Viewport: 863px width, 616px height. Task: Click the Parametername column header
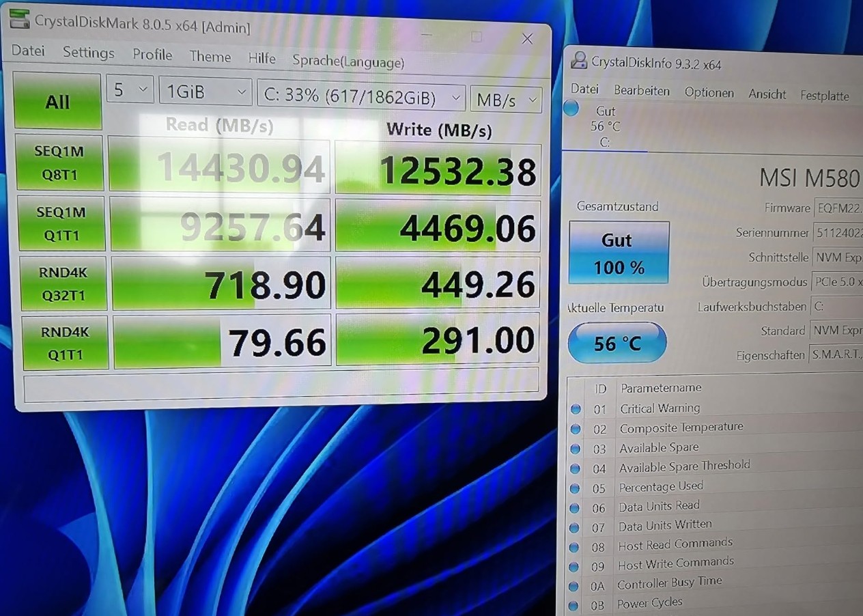pos(661,388)
